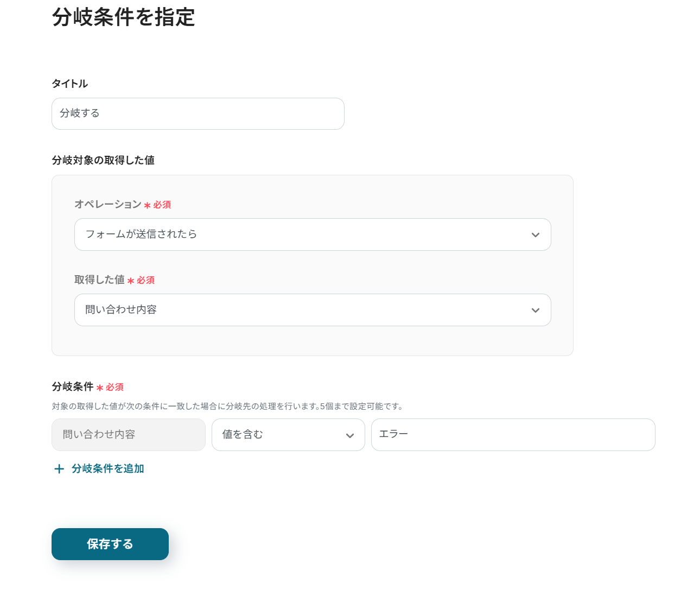Screen dimensions: 700x590
Task: Click the 分岐条件 section label
Action: 73,386
